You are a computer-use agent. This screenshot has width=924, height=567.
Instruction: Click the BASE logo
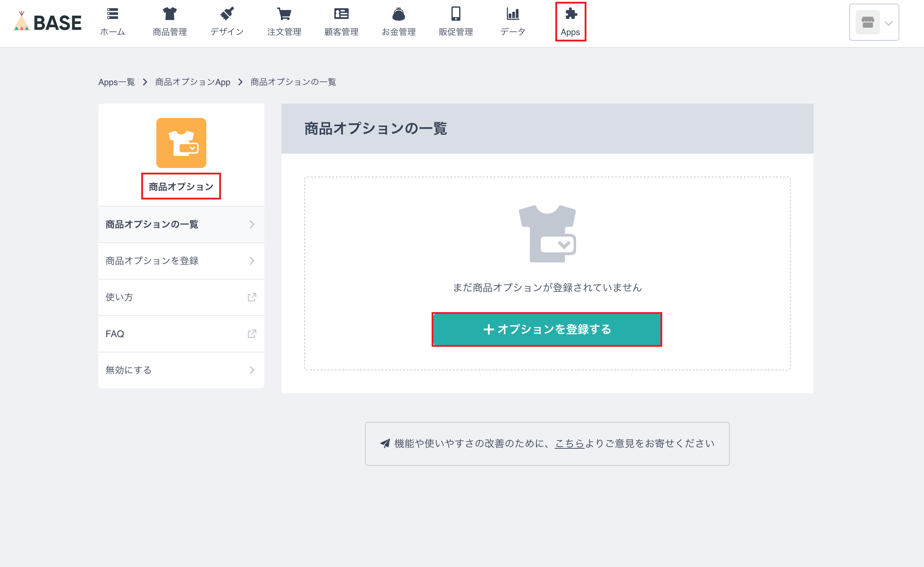point(47,23)
